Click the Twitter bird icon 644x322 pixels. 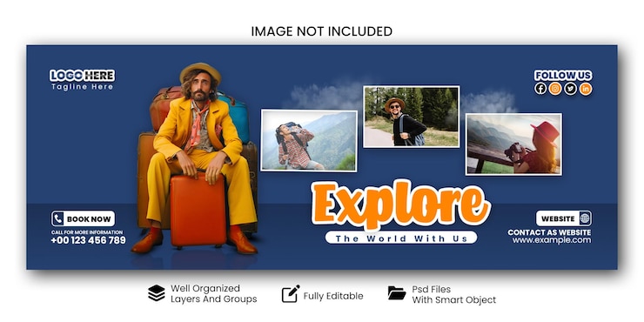571,88
